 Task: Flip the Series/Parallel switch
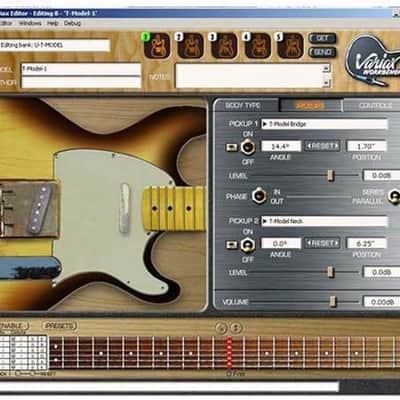pyautogui.click(x=394, y=196)
